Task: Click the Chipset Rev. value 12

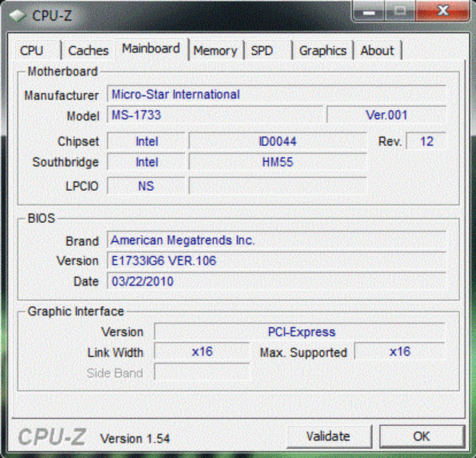Action: coord(426,141)
